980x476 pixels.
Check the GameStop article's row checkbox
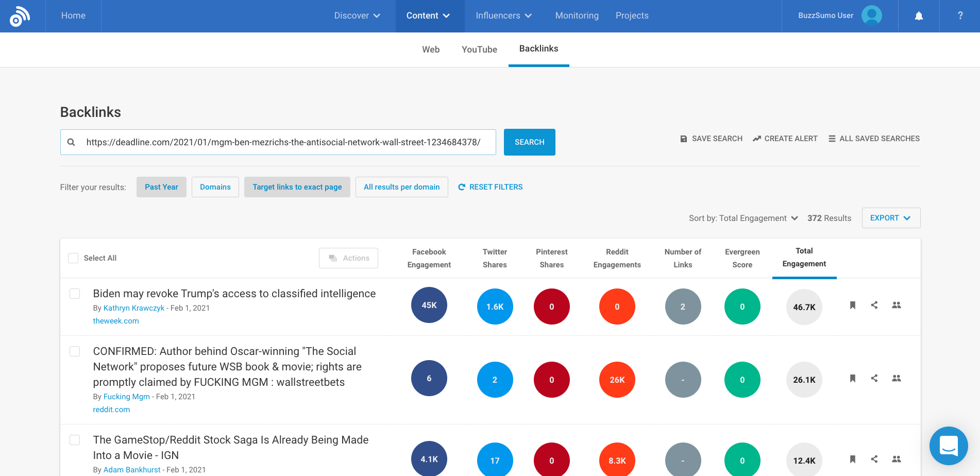coord(75,440)
